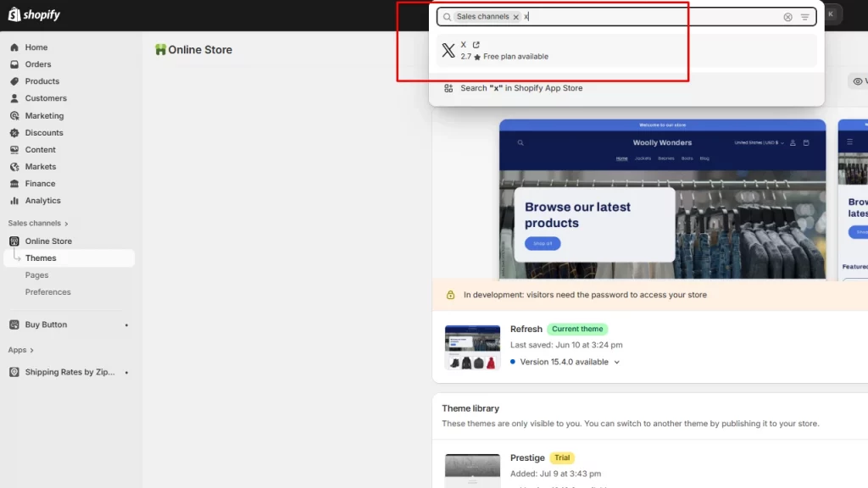The image size is (868, 488).
Task: Click the Discounts badge icon in the sidebar
Action: pos(14,133)
